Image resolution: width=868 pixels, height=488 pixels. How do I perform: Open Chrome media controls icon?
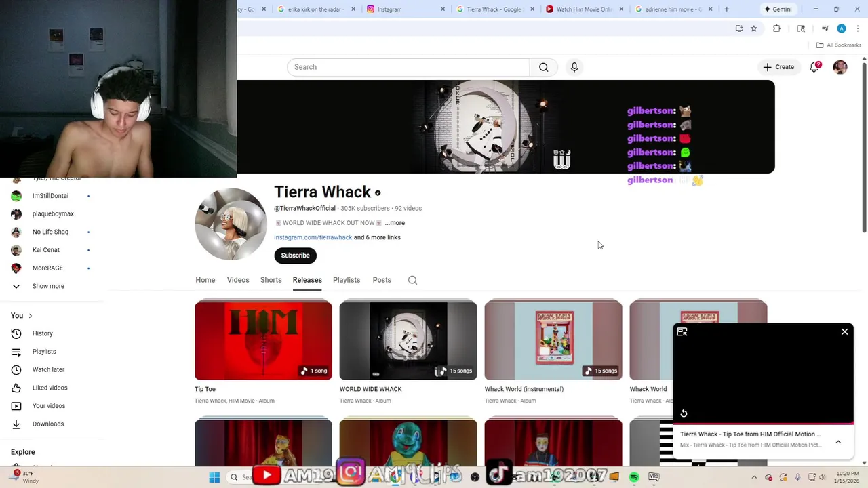click(825, 28)
